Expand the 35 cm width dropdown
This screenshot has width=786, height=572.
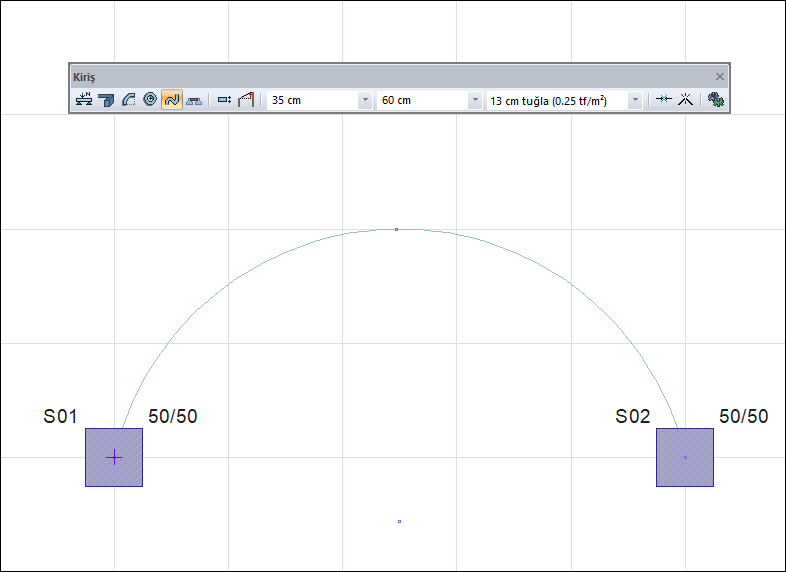(364, 101)
